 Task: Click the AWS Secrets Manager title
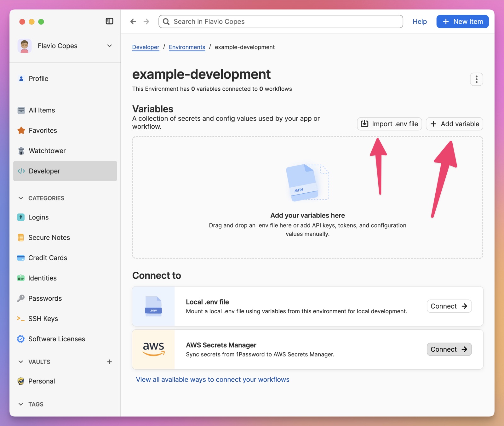[x=221, y=345]
